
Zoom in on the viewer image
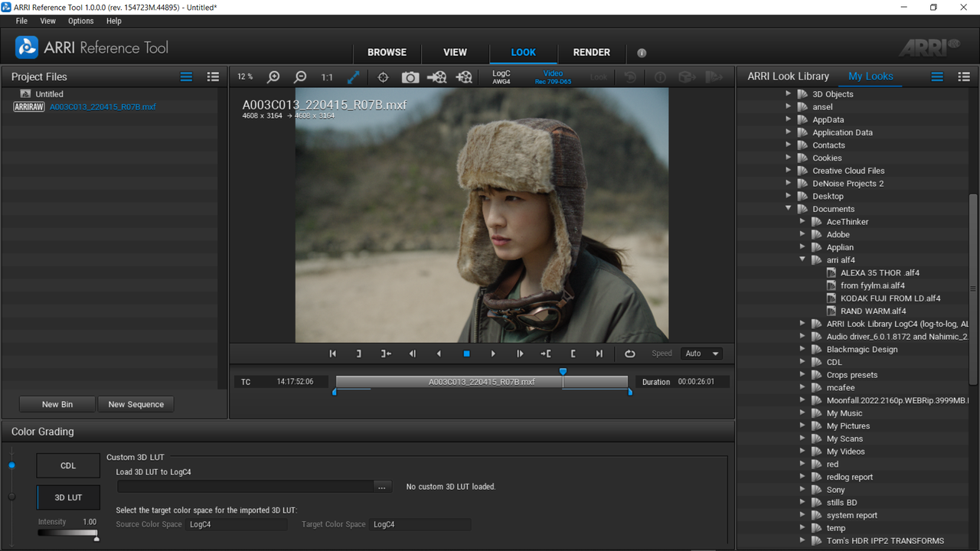(273, 77)
